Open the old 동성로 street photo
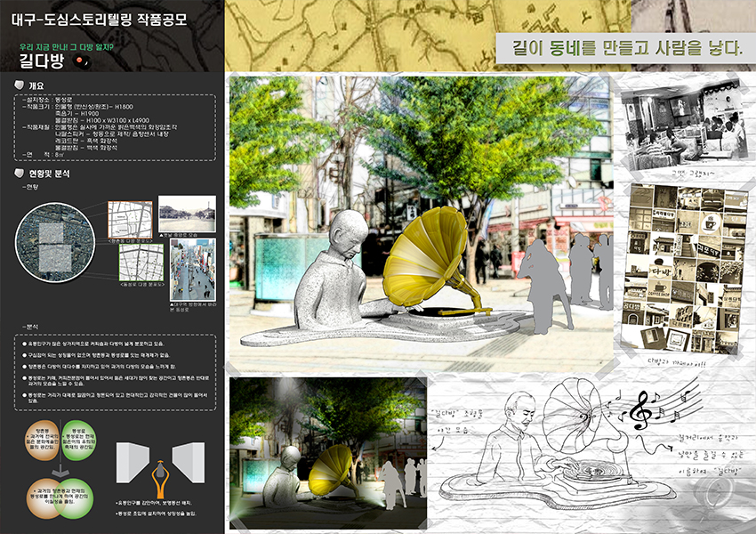Image resolution: width=756 pixels, height=534 pixels. click(187, 214)
